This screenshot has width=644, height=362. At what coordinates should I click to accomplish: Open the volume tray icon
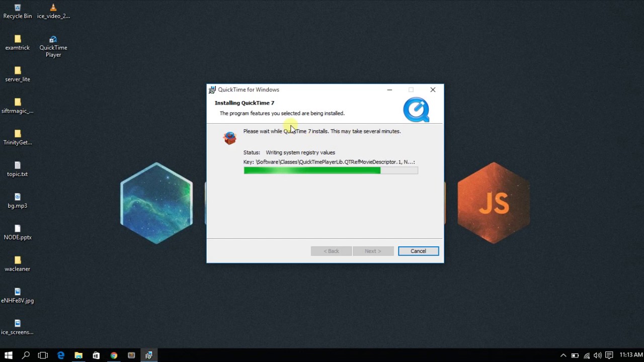[x=598, y=355]
